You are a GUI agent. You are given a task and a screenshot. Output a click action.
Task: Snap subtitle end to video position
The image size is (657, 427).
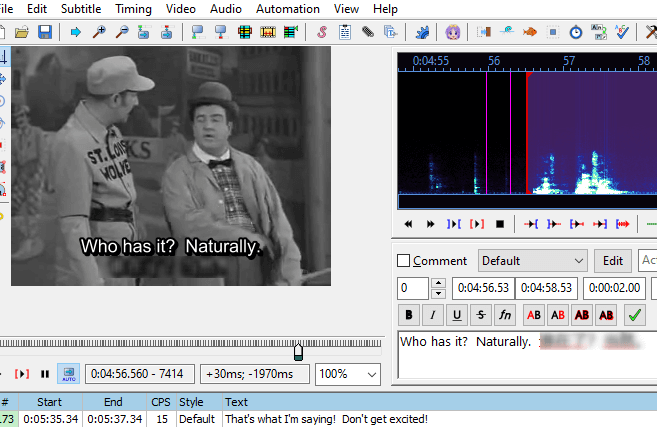tap(220, 32)
